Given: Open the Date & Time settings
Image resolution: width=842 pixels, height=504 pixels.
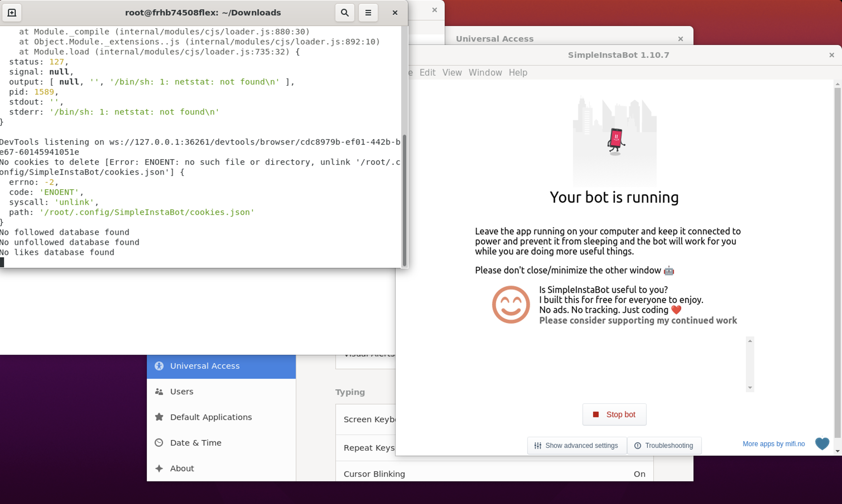Looking at the screenshot, I should [x=196, y=442].
